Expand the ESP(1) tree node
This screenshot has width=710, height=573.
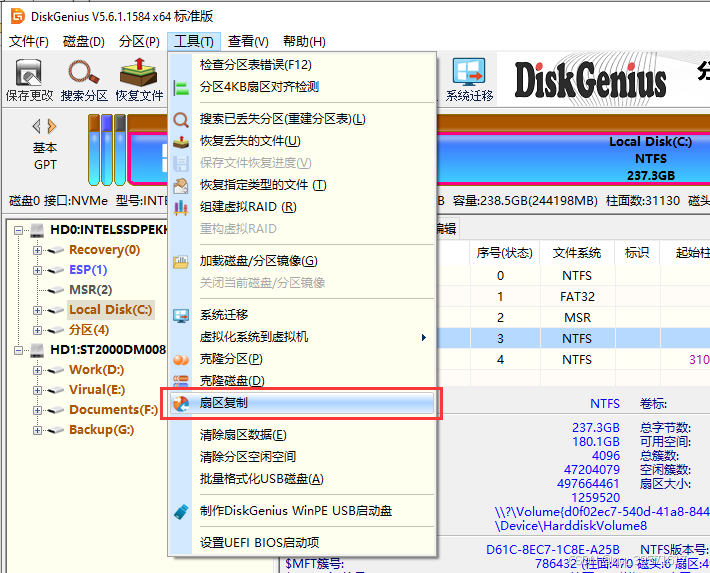pyautogui.click(x=38, y=270)
